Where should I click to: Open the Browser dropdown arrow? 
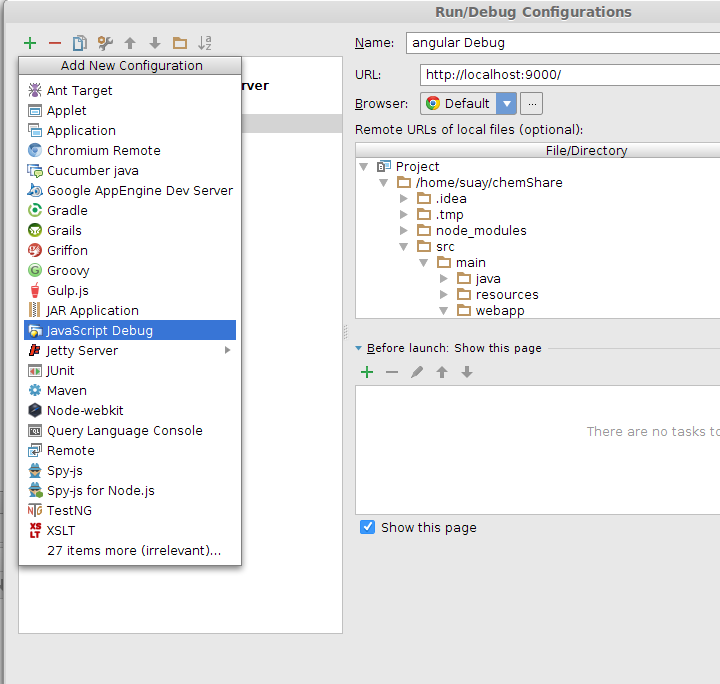(506, 104)
